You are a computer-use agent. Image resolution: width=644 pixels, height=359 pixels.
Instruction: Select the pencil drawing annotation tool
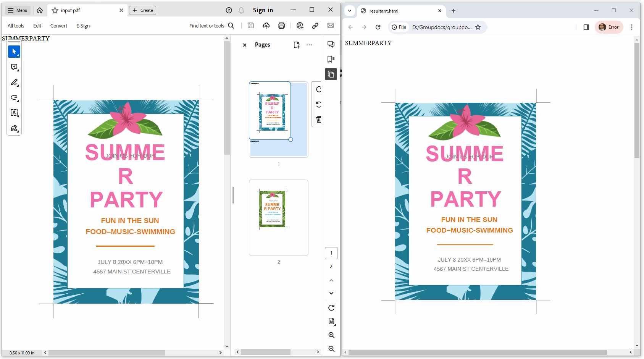pyautogui.click(x=14, y=82)
